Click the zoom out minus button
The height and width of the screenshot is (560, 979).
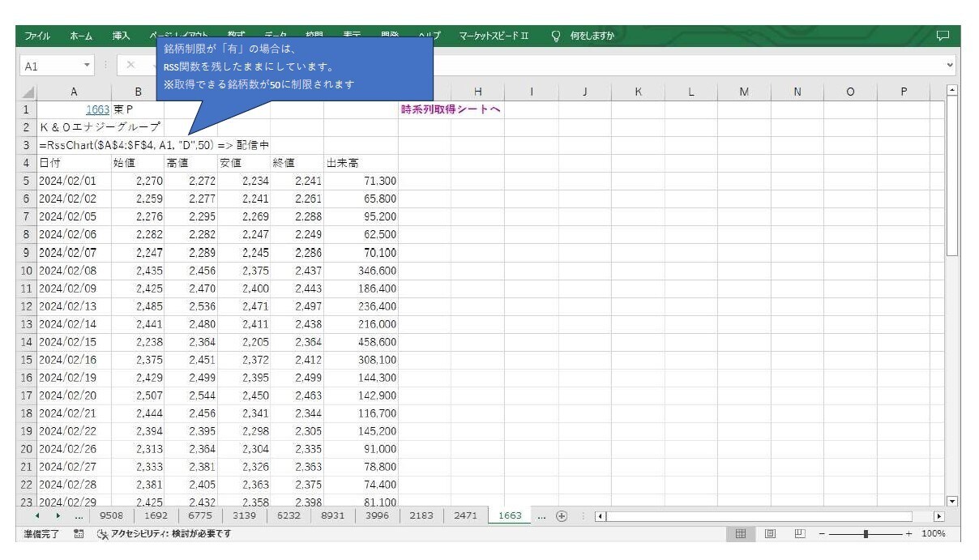pos(821,534)
